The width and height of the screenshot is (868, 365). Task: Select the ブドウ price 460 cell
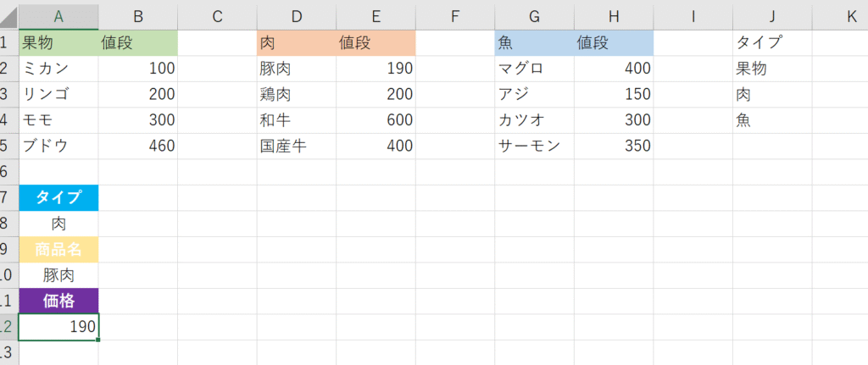pos(137,146)
